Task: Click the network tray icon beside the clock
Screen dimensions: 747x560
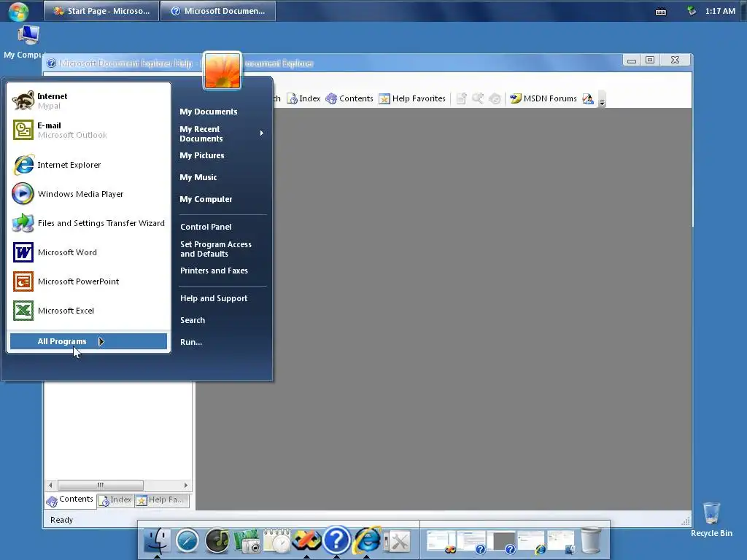Action: coord(692,11)
